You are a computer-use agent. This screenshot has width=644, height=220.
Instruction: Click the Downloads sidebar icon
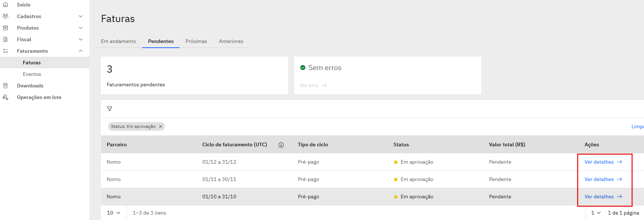[5, 86]
